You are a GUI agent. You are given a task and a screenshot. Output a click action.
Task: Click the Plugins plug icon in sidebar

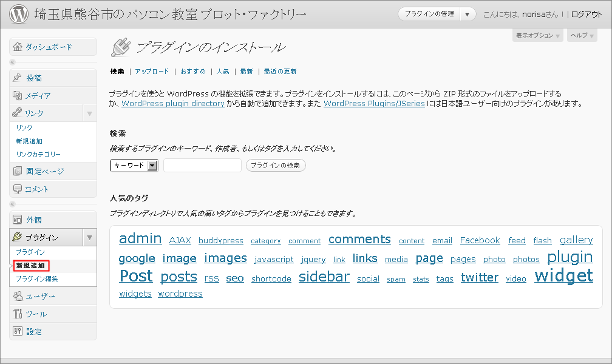(17, 237)
